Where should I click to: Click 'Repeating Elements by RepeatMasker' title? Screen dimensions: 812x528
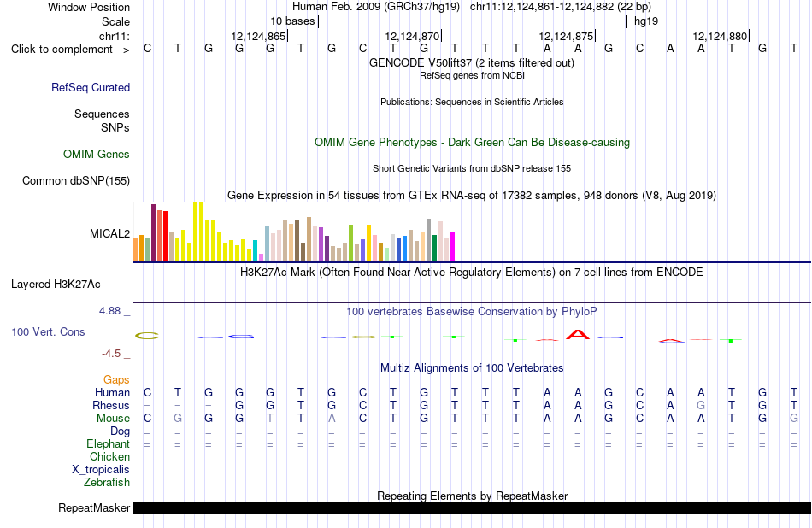pos(473,496)
